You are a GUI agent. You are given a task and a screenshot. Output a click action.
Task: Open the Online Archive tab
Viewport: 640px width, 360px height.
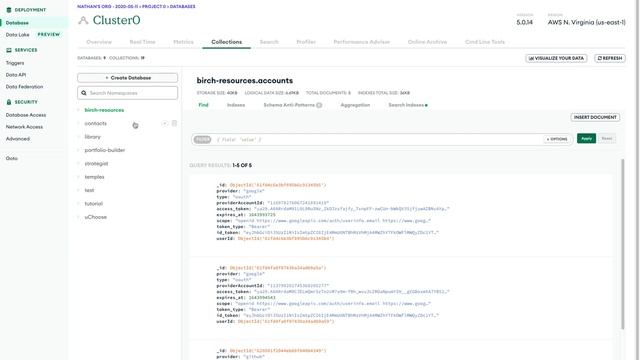click(427, 42)
